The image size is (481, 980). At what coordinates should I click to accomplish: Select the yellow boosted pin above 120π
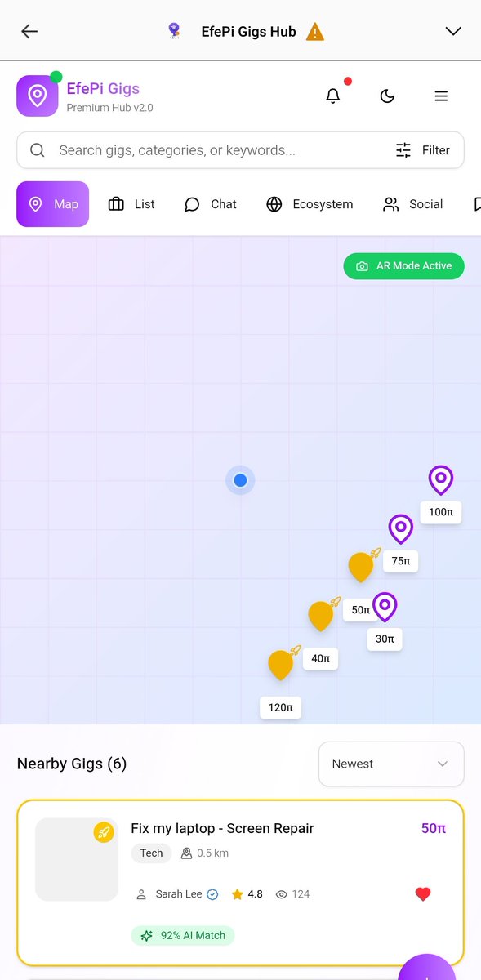pyautogui.click(x=280, y=665)
